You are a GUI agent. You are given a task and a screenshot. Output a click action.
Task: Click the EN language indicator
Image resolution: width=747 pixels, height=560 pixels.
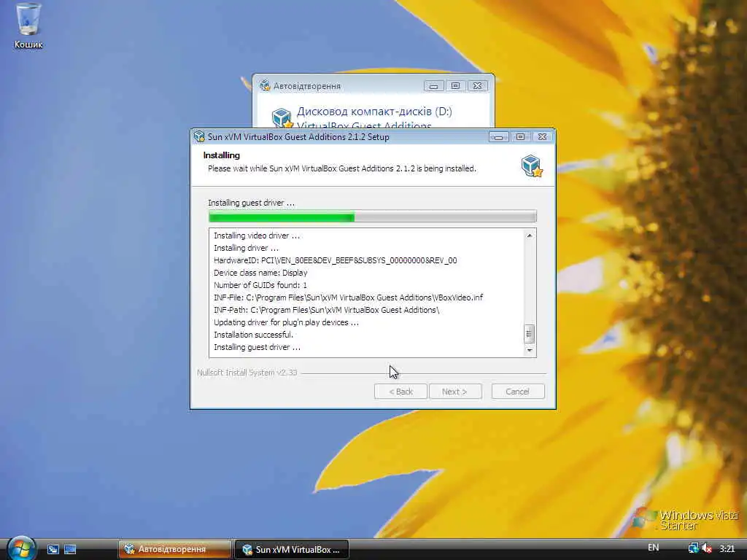(x=653, y=548)
